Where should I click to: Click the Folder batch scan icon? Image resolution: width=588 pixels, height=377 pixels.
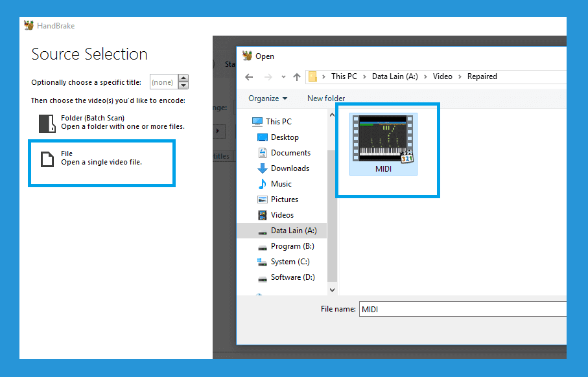tap(47, 123)
